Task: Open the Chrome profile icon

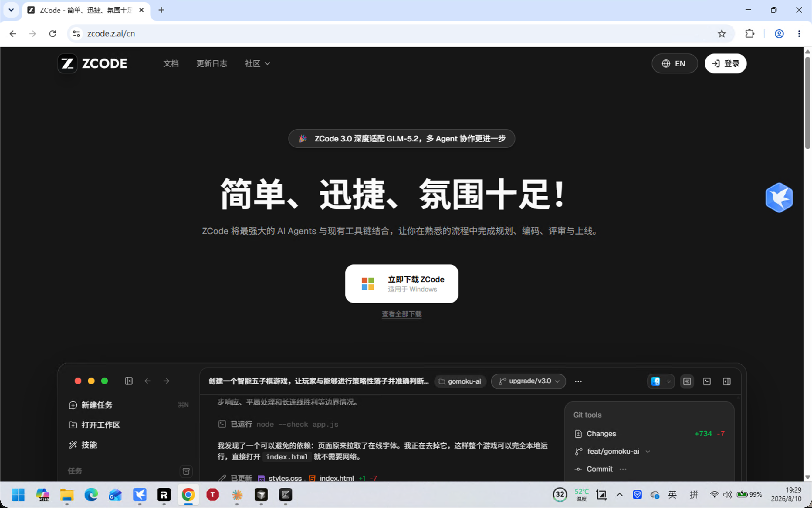Action: tap(779, 34)
